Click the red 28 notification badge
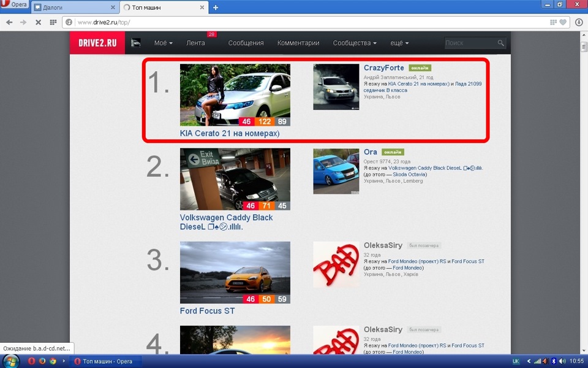The image size is (588, 368). click(211, 34)
